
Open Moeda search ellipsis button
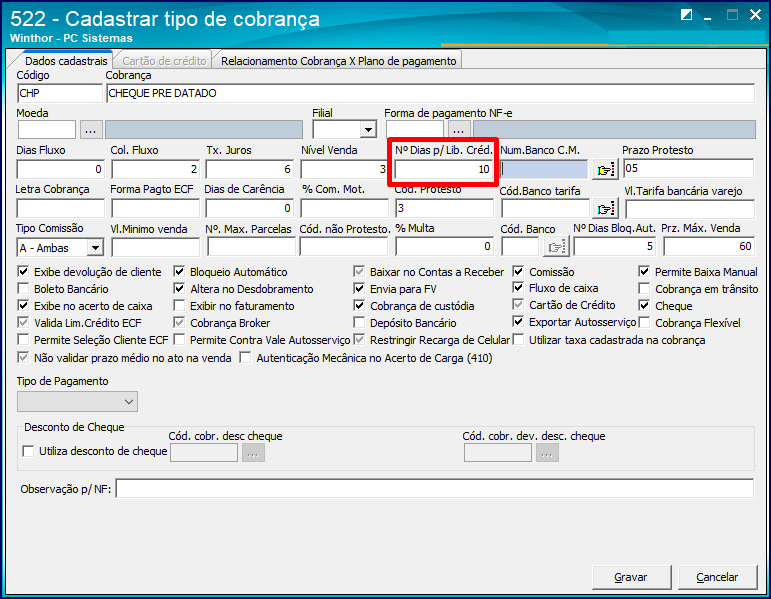pos(91,130)
